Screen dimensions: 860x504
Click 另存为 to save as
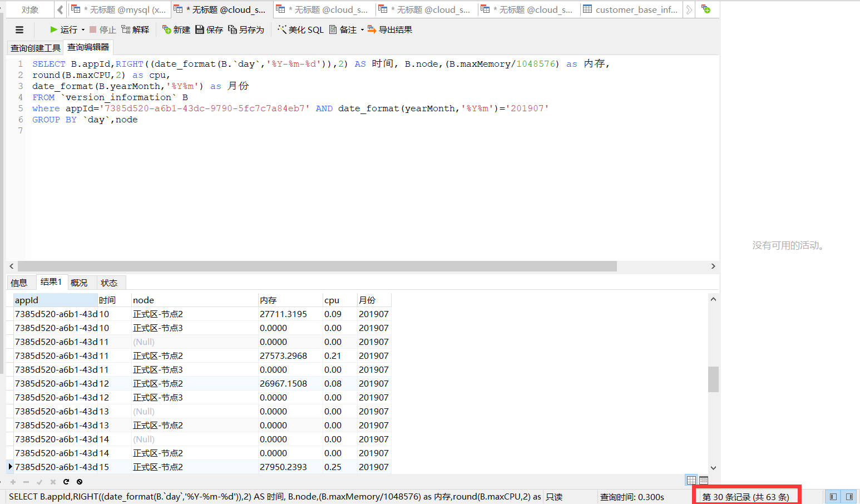pos(246,29)
